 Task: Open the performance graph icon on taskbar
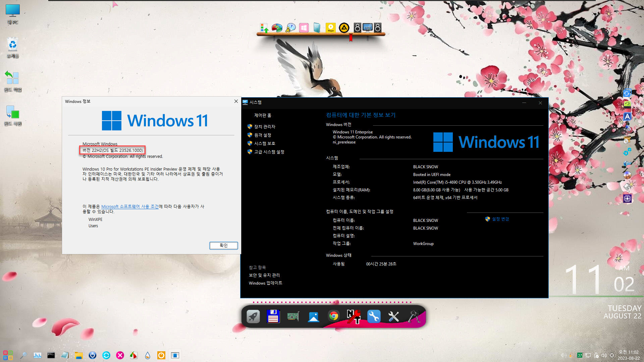(38, 355)
